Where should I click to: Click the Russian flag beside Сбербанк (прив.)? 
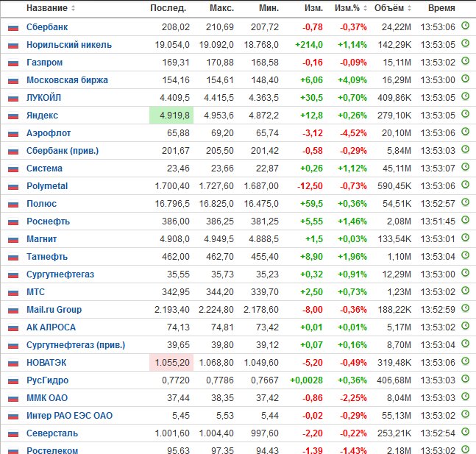click(13, 152)
